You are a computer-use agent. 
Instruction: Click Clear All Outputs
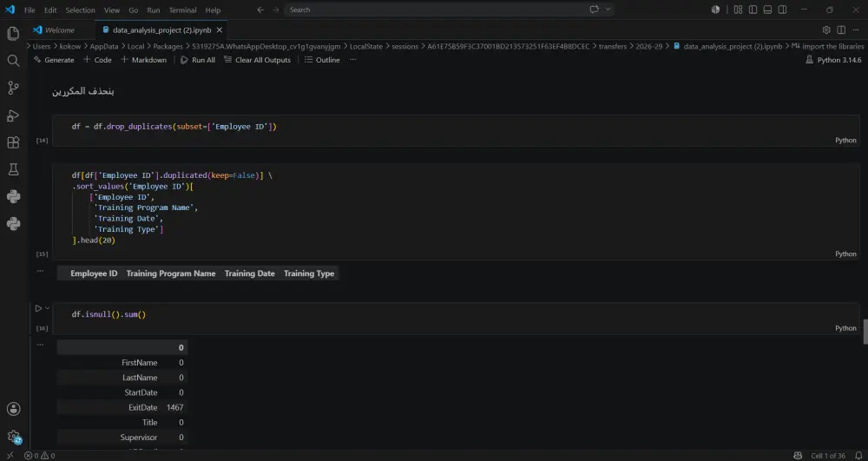pyautogui.click(x=258, y=60)
